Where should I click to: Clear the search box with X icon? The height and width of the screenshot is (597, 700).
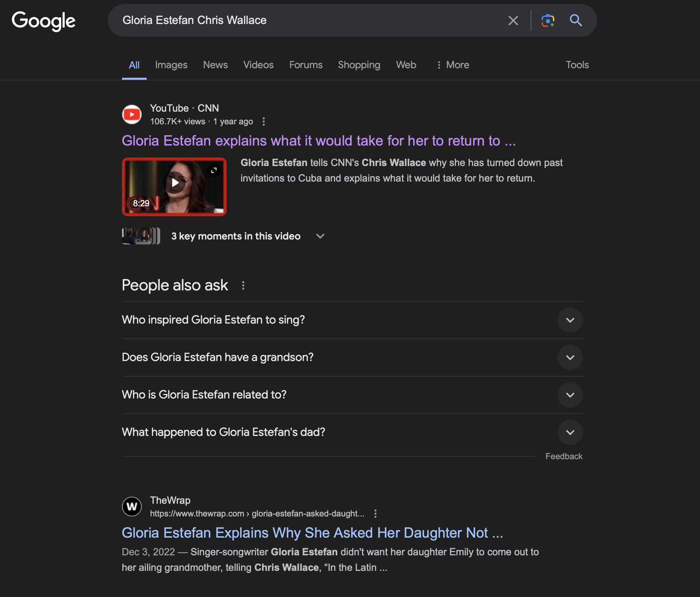tap(513, 20)
